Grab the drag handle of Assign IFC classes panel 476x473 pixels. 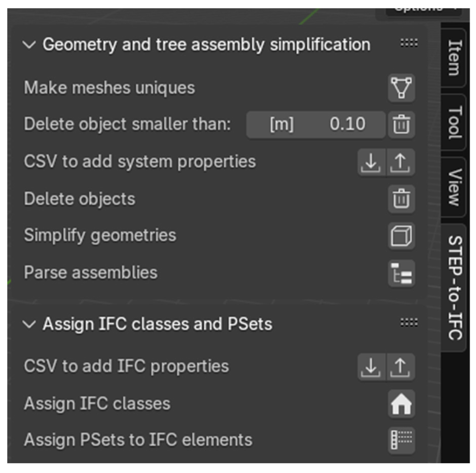pos(409,323)
